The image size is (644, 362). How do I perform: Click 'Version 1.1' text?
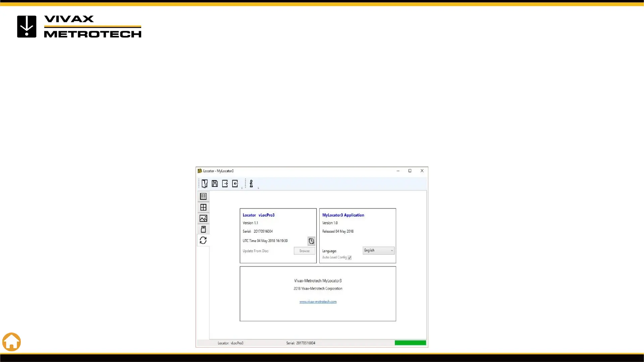coord(250,223)
